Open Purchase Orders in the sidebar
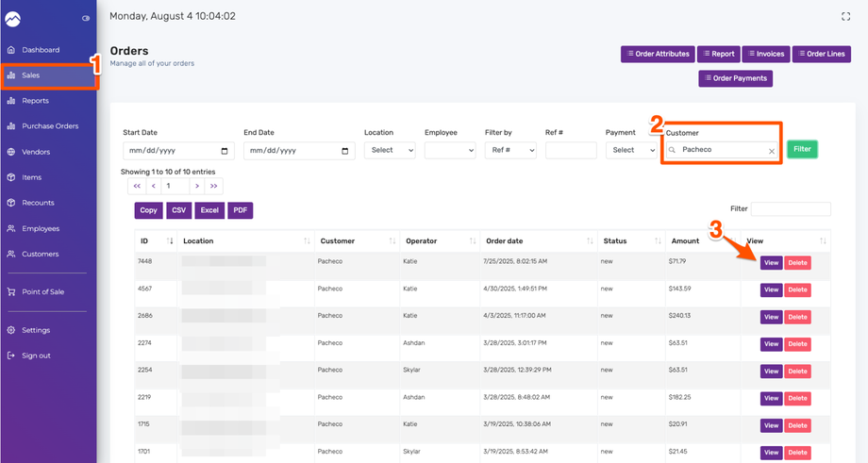 50,126
